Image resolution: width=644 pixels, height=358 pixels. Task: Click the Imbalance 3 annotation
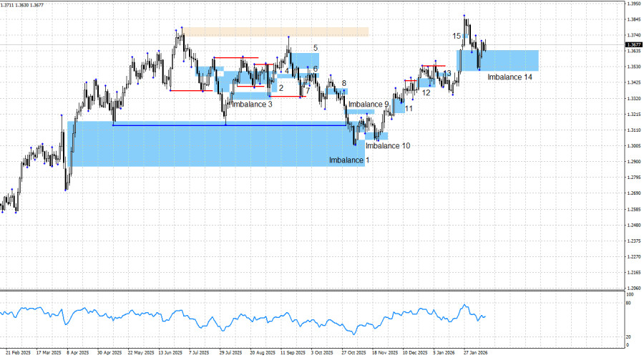(x=252, y=105)
